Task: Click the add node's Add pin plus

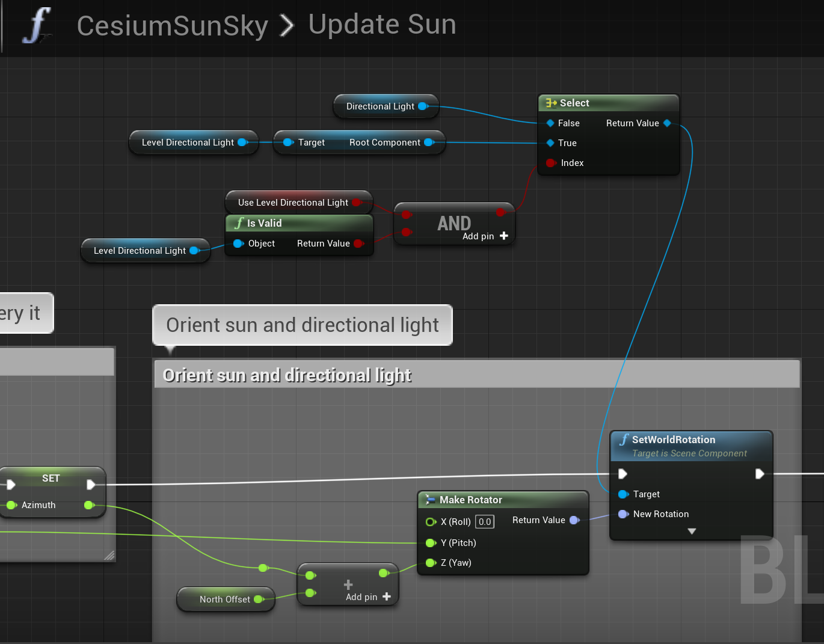Action: coord(387,596)
